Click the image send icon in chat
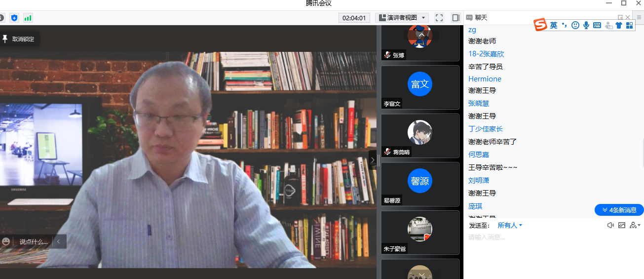This screenshot has height=279, width=644. pos(621,225)
